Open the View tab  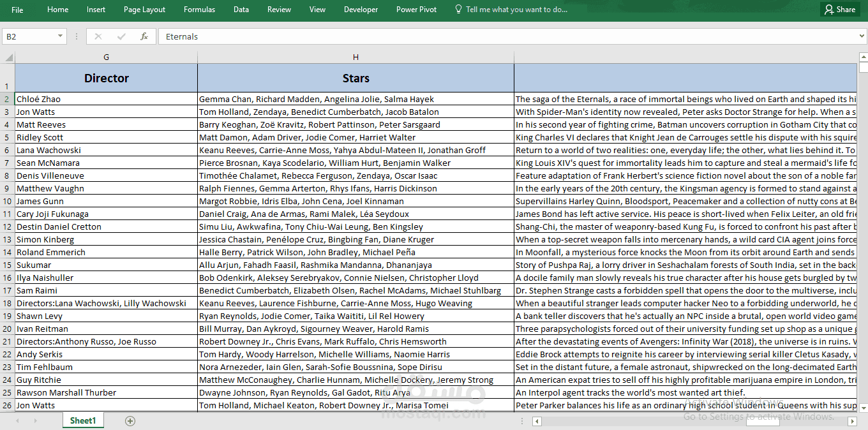click(x=317, y=10)
